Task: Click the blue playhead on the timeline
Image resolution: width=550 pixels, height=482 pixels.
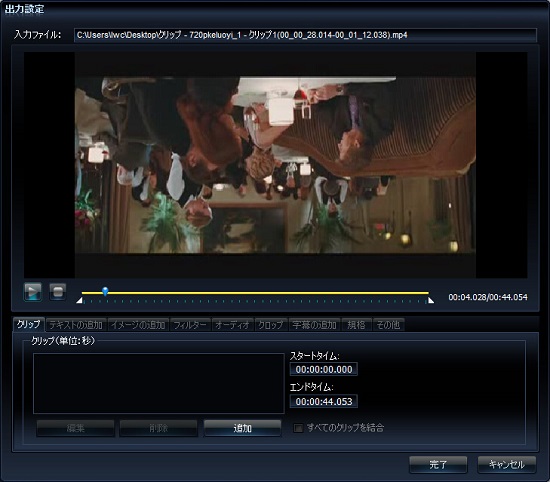Action: point(105,291)
